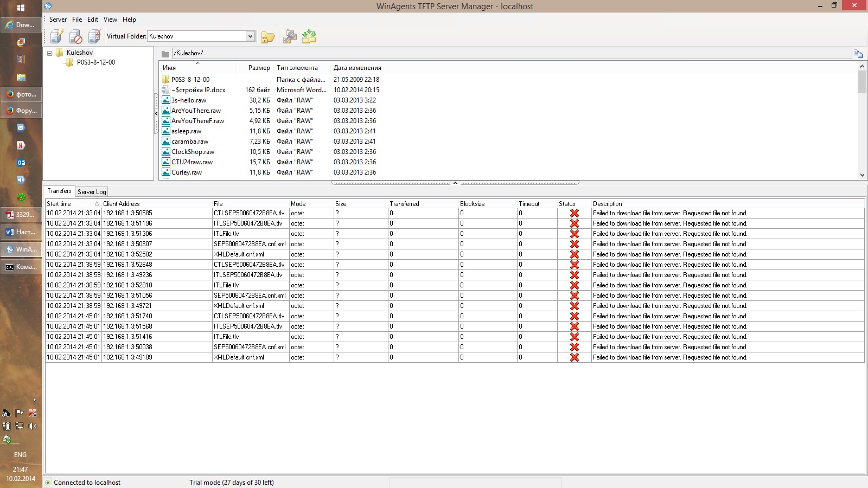The image size is (868, 488).
Task: Sort file list by Имя column header
Action: 197,68
